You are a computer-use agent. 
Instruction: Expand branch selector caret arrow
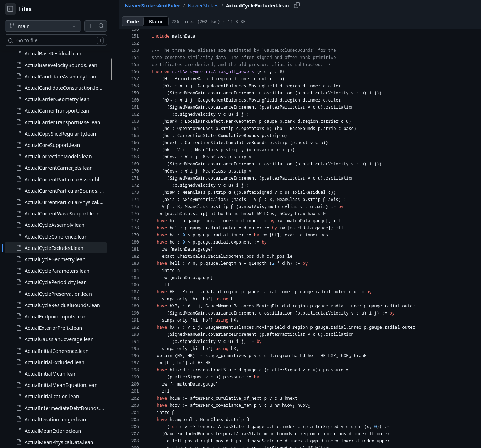74,26
